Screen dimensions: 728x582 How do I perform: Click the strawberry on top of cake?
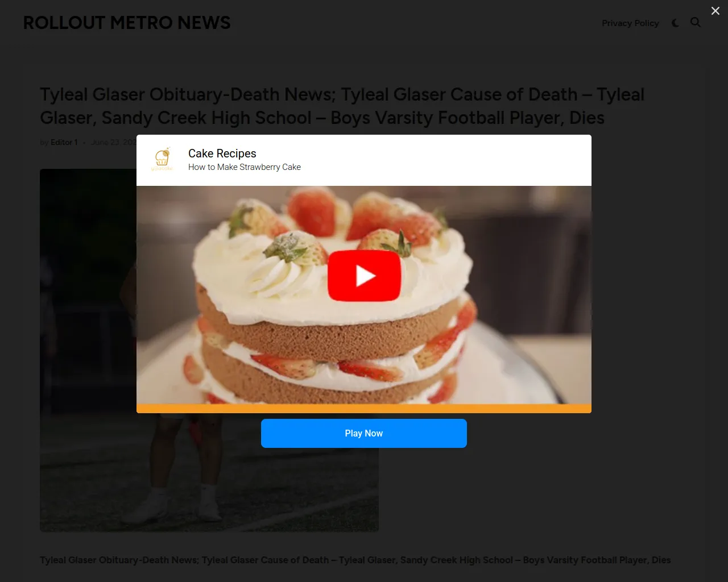[312, 211]
